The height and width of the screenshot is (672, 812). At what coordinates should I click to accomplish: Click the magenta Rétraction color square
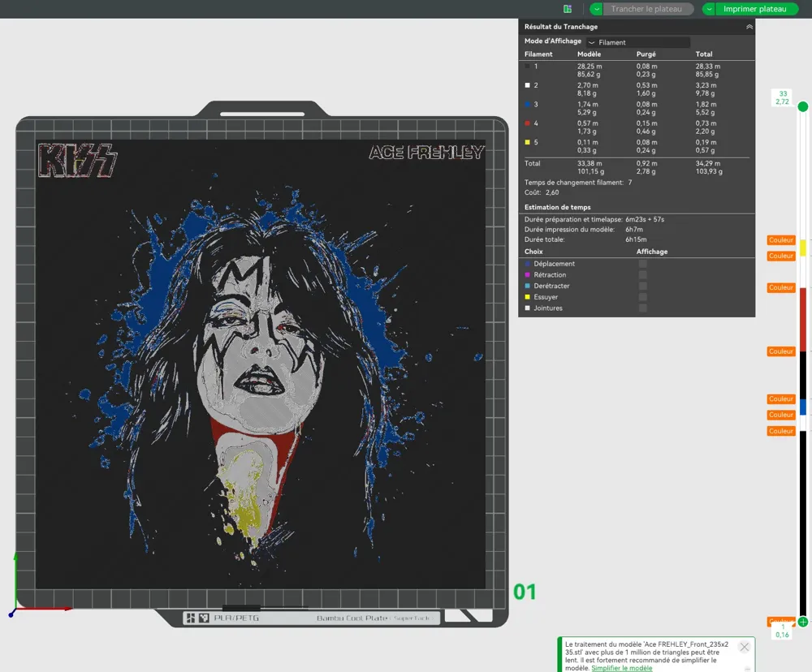(x=527, y=275)
